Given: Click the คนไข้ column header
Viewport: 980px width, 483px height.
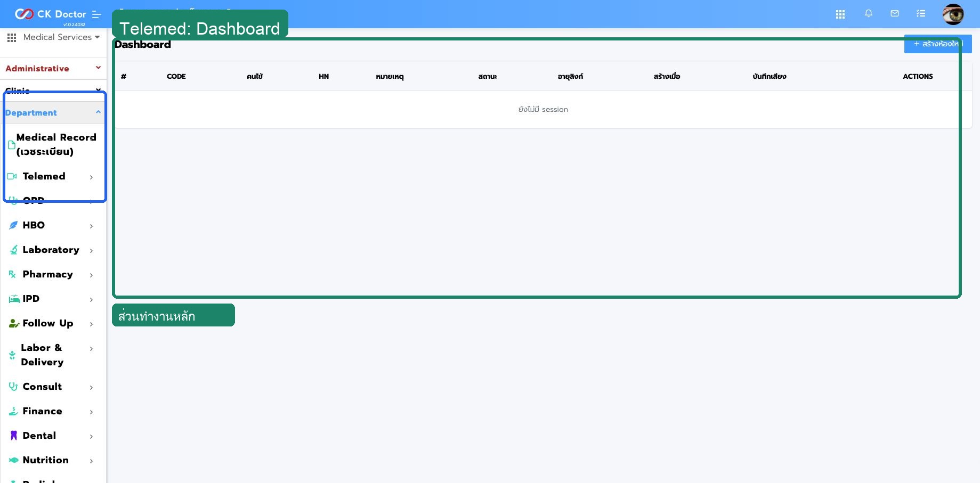Looking at the screenshot, I should coord(255,77).
